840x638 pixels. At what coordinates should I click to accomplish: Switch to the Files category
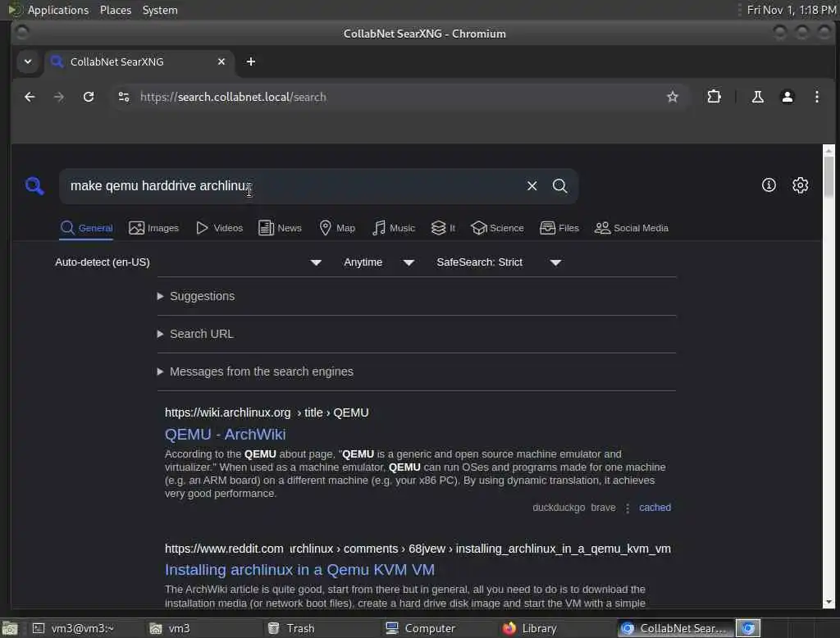(x=559, y=228)
